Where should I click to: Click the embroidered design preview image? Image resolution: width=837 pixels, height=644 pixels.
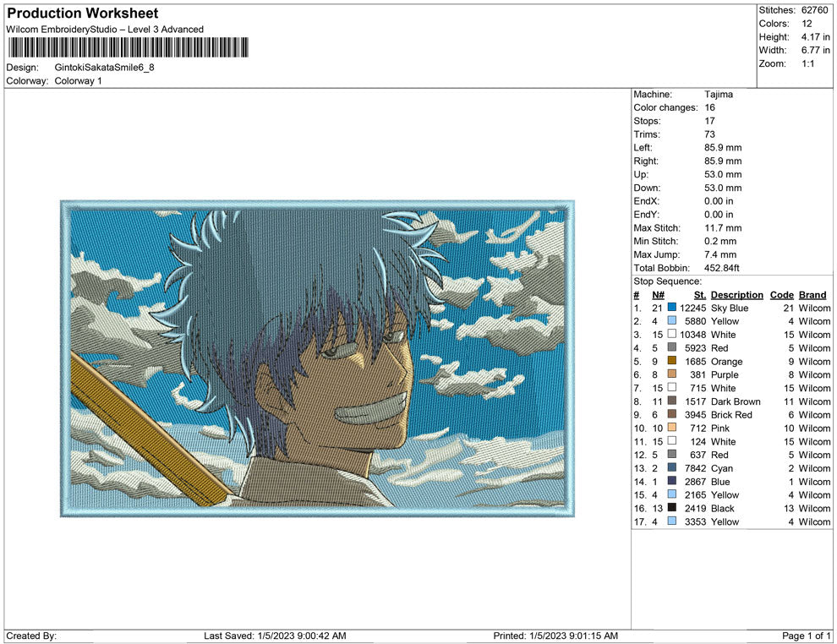tap(318, 359)
